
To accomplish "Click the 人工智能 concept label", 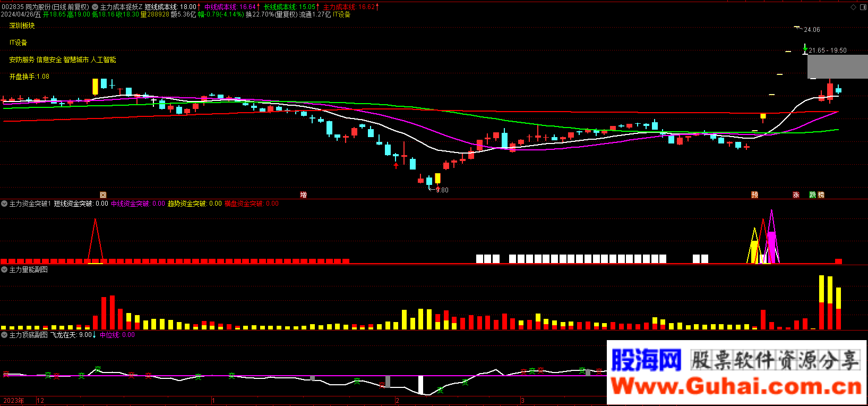I will [x=104, y=60].
